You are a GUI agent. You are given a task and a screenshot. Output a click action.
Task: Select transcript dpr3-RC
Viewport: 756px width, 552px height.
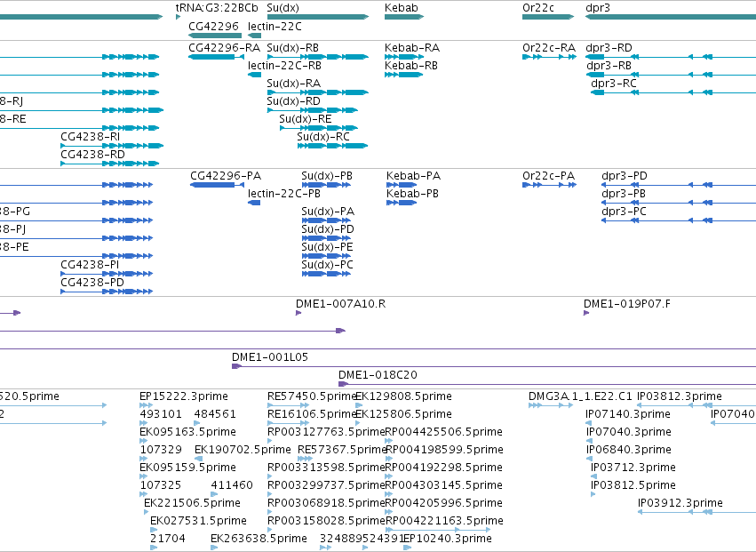point(673,92)
